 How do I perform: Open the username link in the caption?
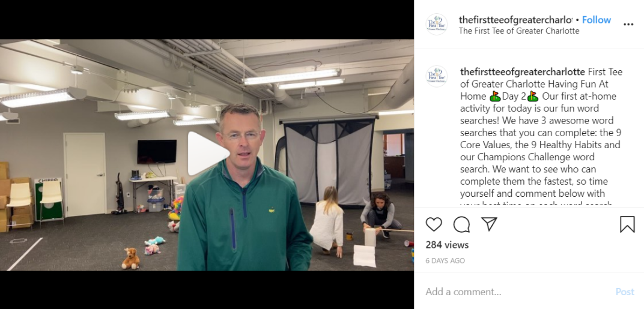pyautogui.click(x=523, y=72)
